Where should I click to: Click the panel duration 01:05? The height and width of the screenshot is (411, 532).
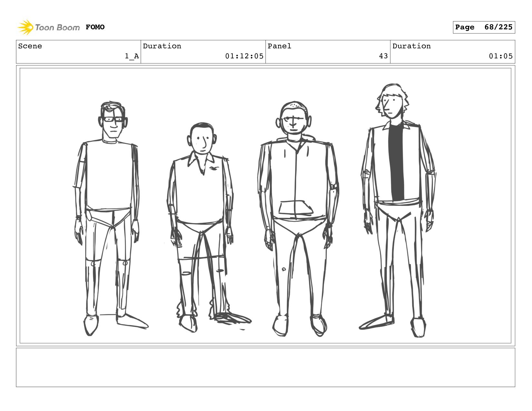(501, 56)
